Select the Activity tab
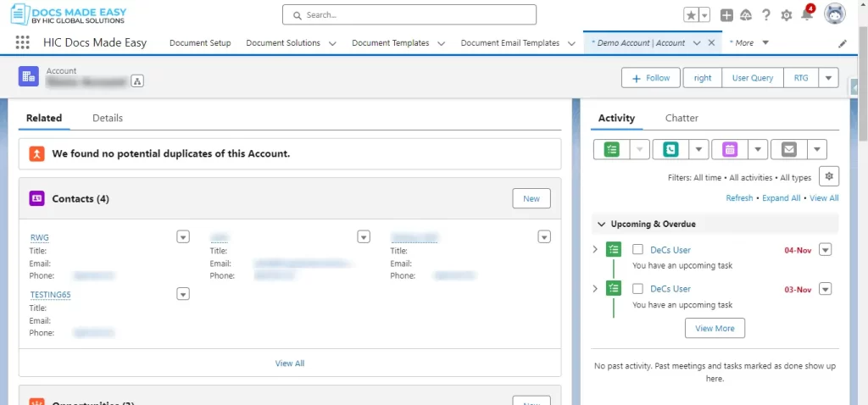This screenshot has width=868, height=405. 617,118
